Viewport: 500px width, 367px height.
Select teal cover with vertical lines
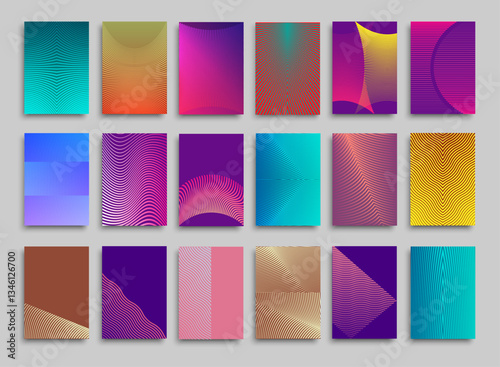(443, 293)
